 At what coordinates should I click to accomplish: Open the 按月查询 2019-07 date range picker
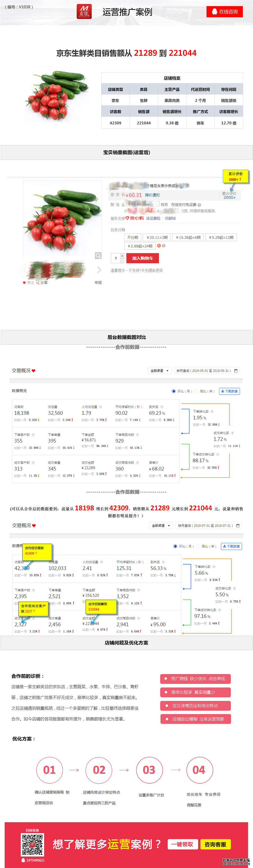point(205,526)
